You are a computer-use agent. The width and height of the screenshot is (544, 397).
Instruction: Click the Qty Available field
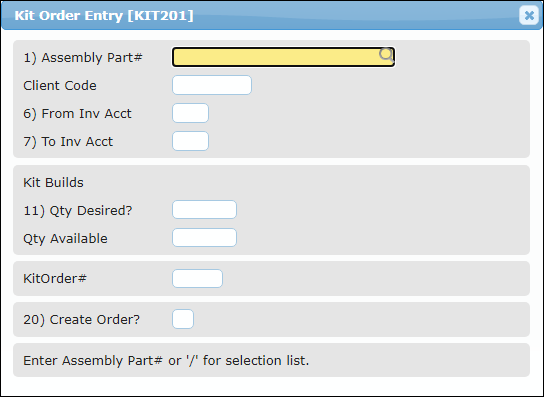(205, 238)
